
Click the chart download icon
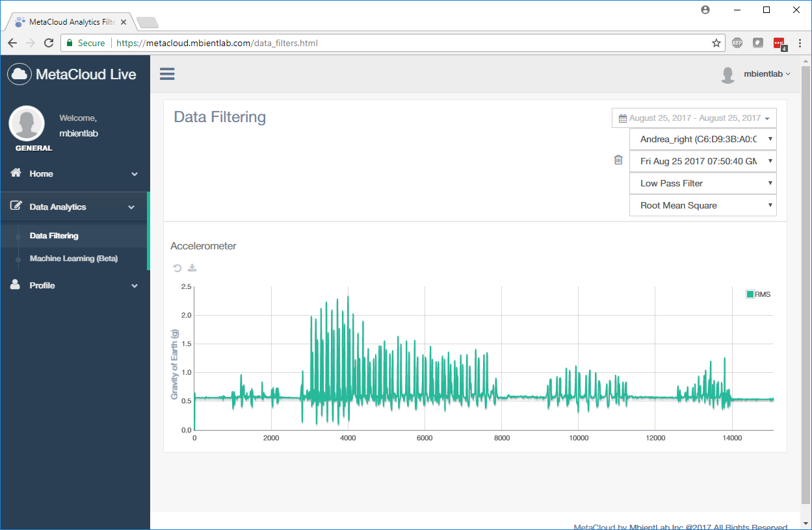(192, 268)
